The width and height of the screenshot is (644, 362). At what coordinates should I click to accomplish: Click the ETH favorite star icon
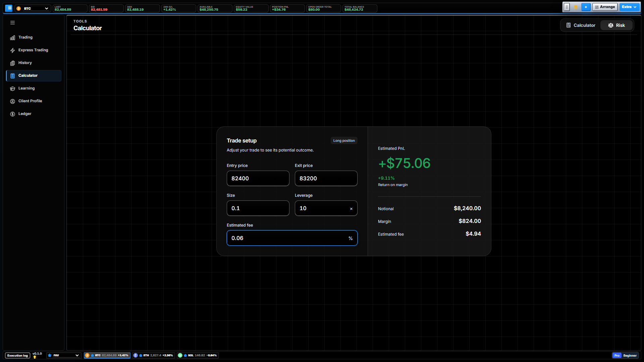coord(141,355)
